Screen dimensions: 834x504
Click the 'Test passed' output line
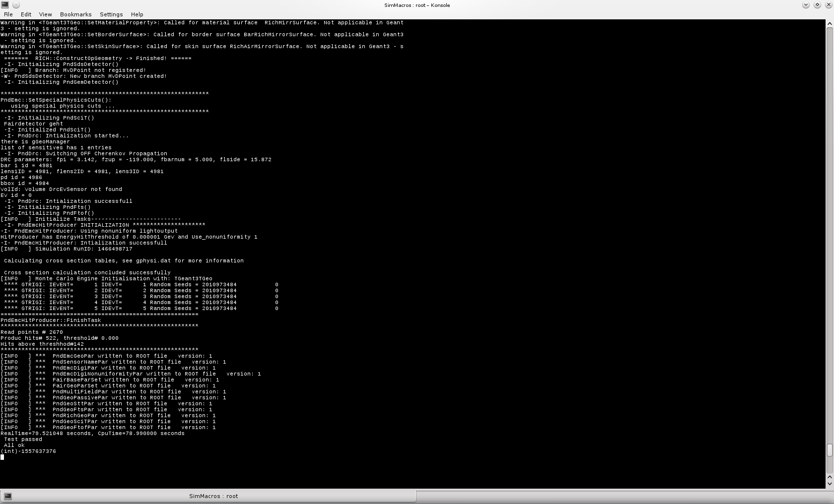point(23,440)
